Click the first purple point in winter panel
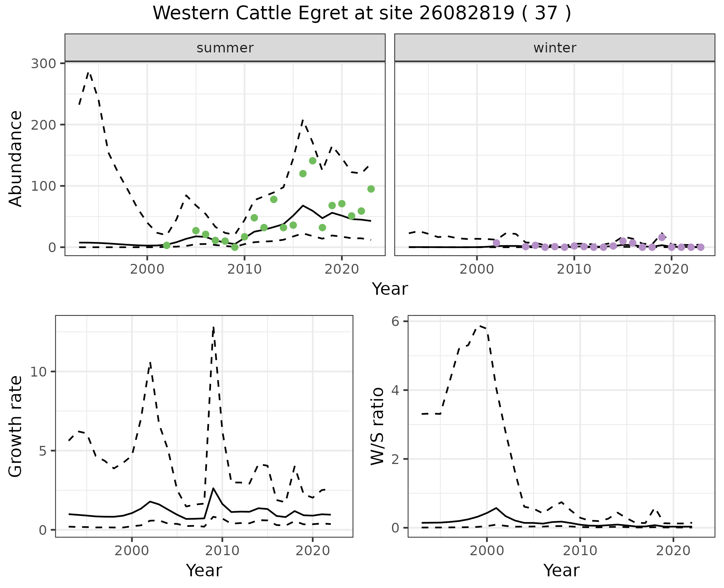This screenshot has height=588, width=724. [496, 243]
